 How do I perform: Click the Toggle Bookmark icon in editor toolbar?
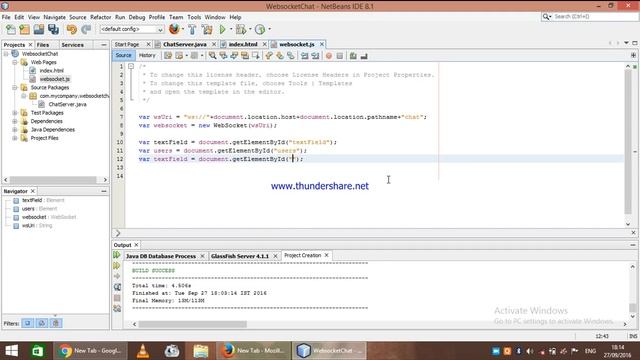[291, 56]
